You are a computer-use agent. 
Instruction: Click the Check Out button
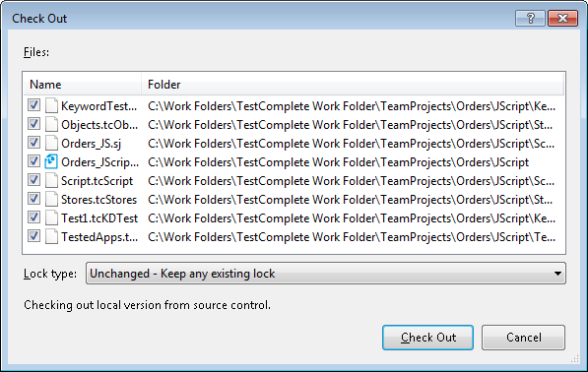pyautogui.click(x=427, y=338)
